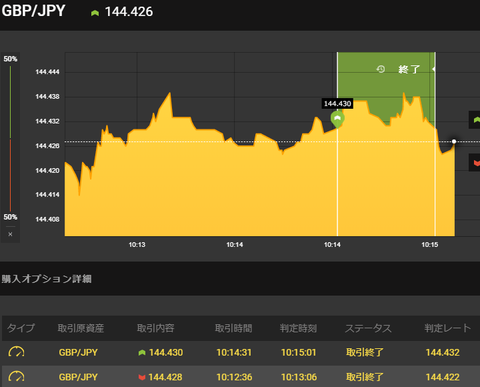Click the 10:14:31 trade time cell
480x387 pixels.
click(234, 352)
